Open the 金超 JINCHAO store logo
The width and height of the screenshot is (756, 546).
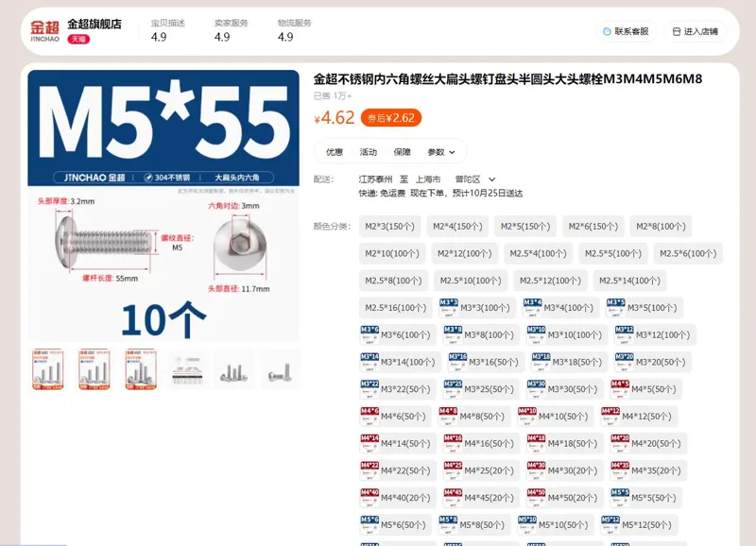[44, 31]
